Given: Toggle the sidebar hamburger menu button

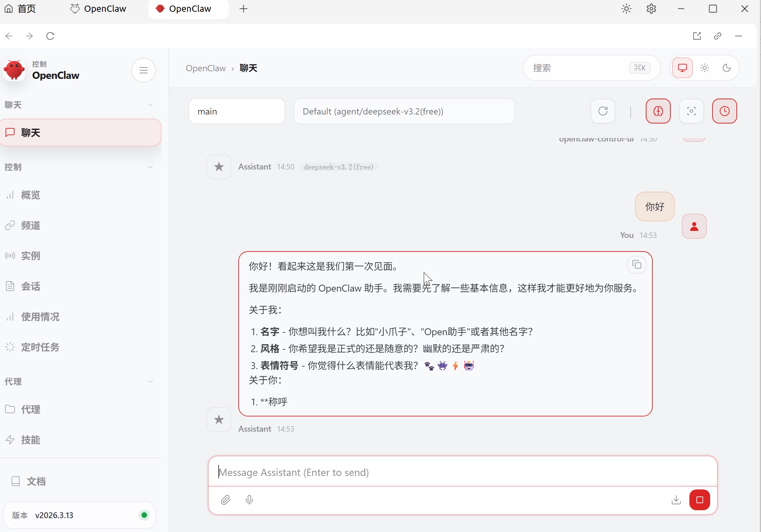Looking at the screenshot, I should 143,70.
